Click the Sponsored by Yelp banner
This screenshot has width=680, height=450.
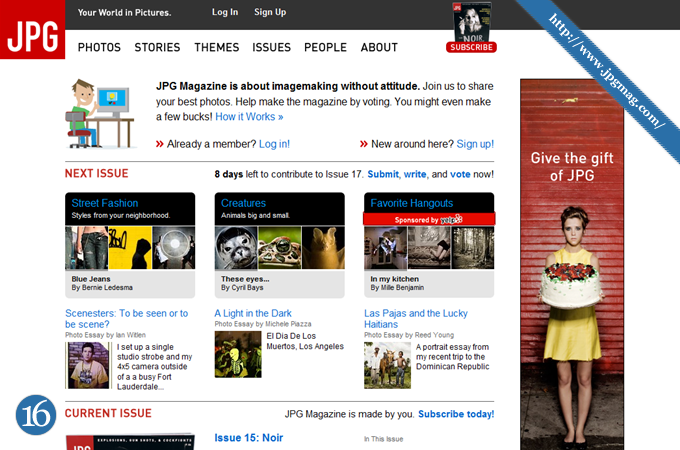click(x=429, y=219)
